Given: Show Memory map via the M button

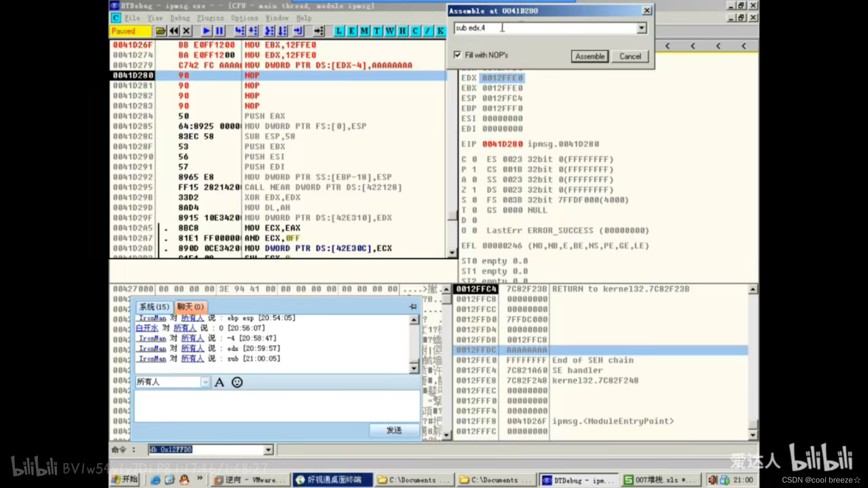Looking at the screenshot, I should click(x=364, y=31).
